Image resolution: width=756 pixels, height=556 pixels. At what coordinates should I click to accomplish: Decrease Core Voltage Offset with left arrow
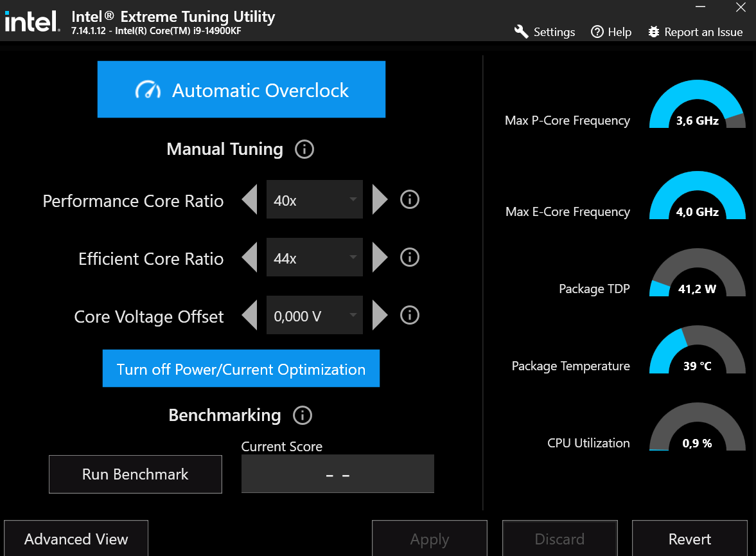point(249,315)
